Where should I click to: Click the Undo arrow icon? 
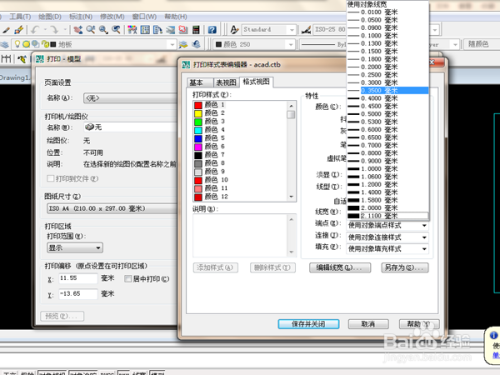[x=36, y=30]
